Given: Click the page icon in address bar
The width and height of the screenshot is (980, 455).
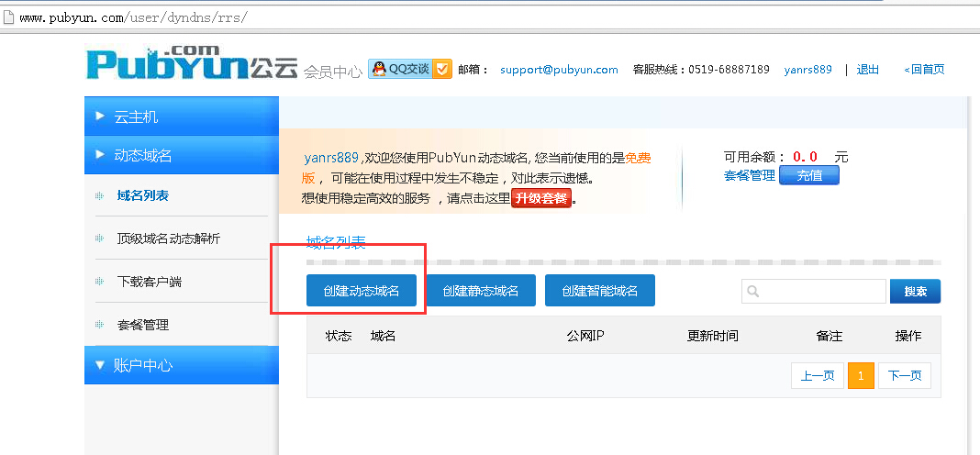Looking at the screenshot, I should click(x=8, y=17).
